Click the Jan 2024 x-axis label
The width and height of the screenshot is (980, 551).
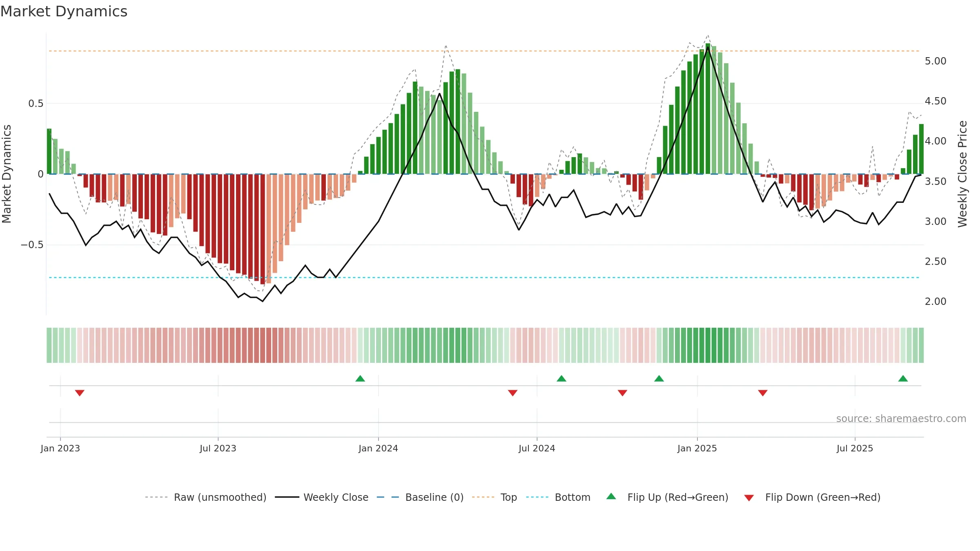[x=379, y=448]
